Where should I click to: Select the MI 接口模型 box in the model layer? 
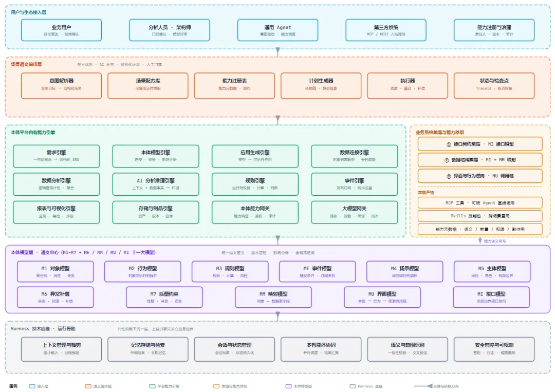[x=491, y=297]
